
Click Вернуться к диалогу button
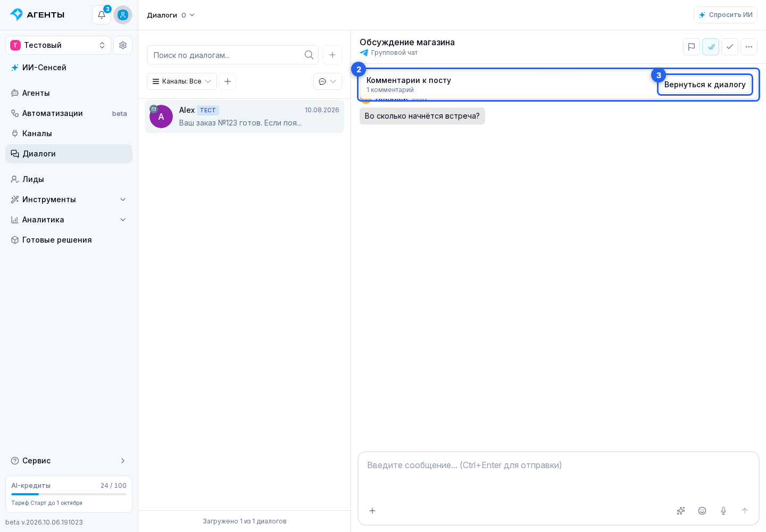pyautogui.click(x=705, y=85)
